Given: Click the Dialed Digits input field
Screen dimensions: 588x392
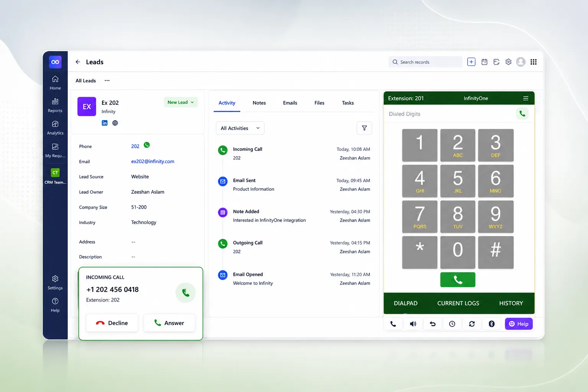Looking at the screenshot, I should 450,114.
